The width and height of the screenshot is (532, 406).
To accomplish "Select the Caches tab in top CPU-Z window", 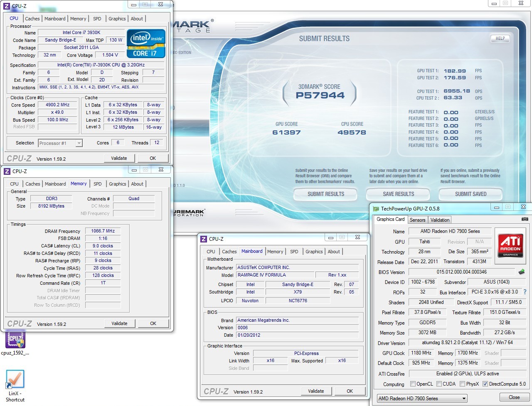I will coord(32,19).
